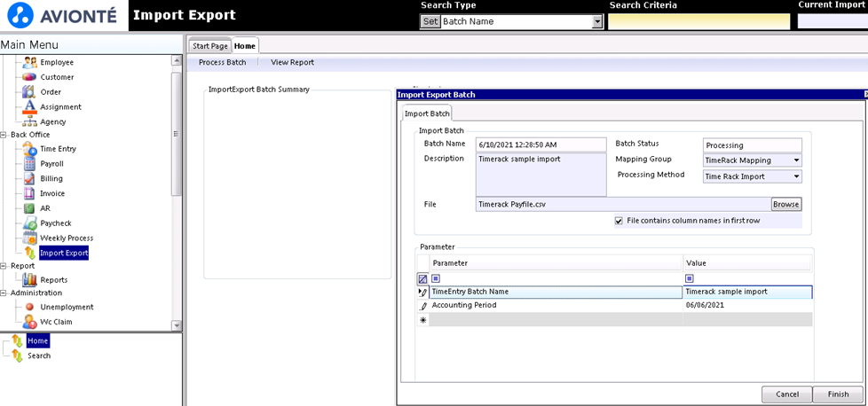Screen dimensions: 868x406
Task: Select Search in lower tree
Action: tap(39, 355)
